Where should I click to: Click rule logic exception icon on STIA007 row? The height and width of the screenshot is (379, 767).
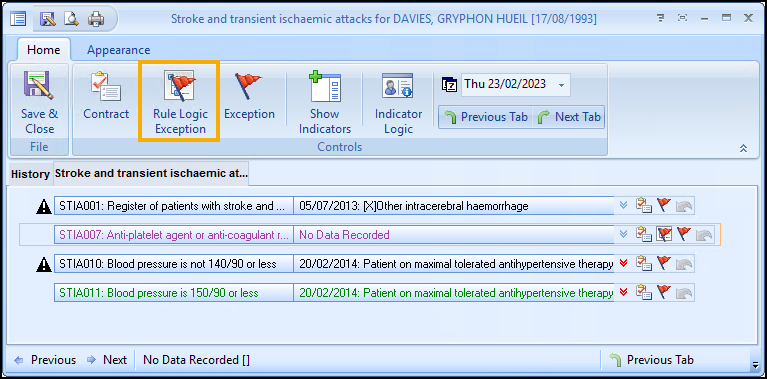point(664,235)
